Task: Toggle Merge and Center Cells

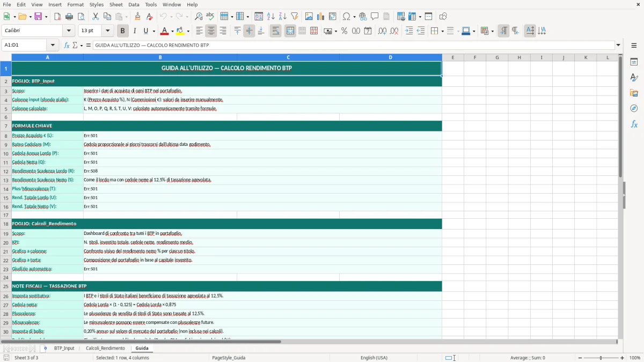Action: (x=290, y=31)
